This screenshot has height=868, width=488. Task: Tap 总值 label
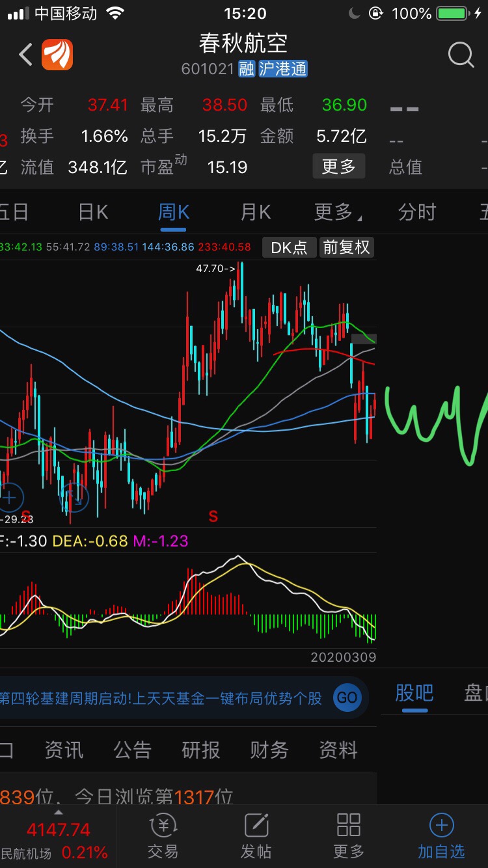coord(406,167)
